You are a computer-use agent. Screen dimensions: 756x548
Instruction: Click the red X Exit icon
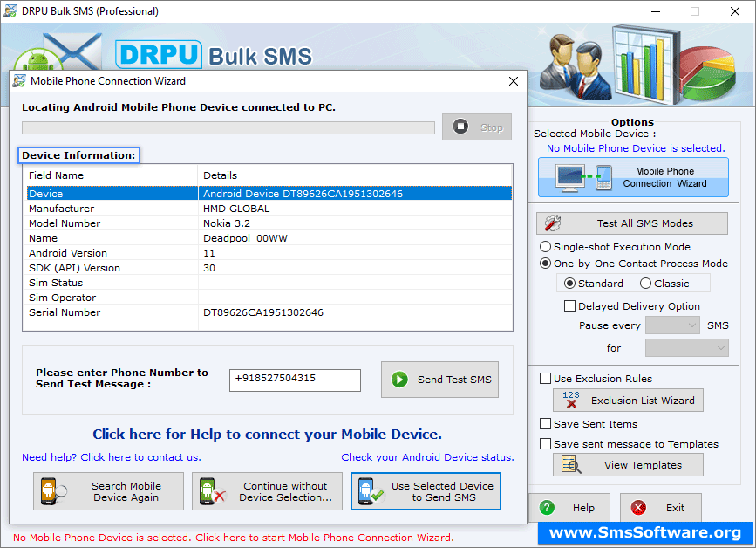[638, 508]
